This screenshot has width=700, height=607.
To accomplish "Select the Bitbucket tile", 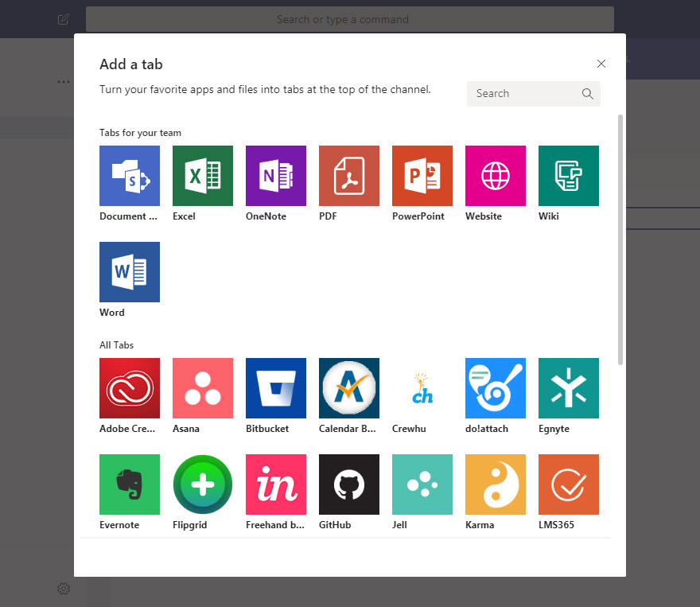I will click(x=275, y=388).
